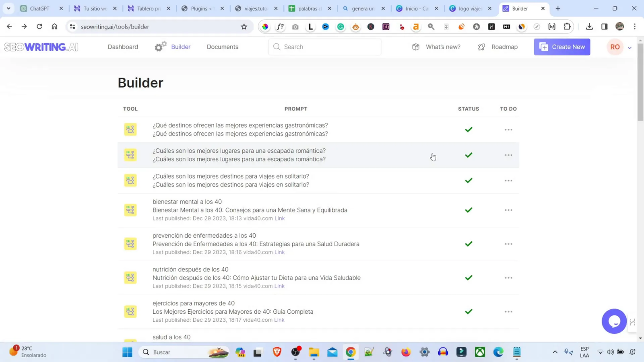The width and height of the screenshot is (644, 362).
Task: Click the extensions puzzle icon in the browser
Action: pyautogui.click(x=567, y=27)
